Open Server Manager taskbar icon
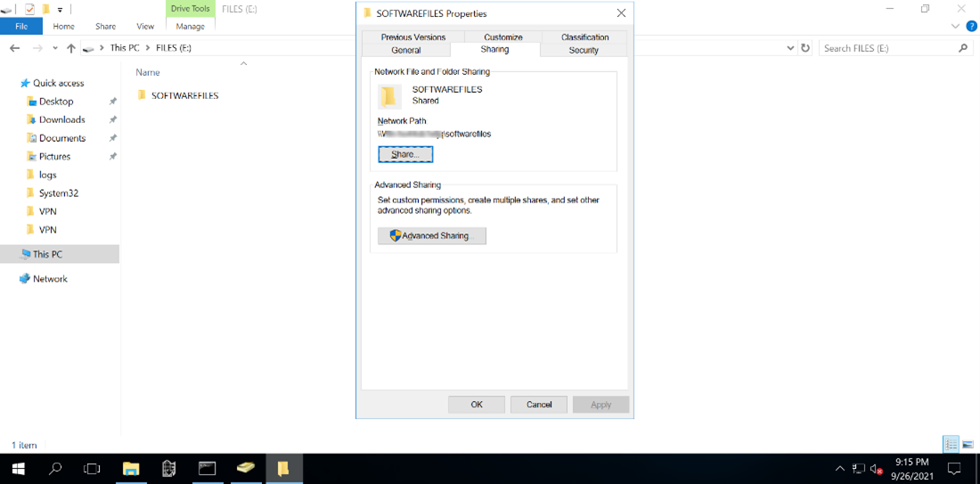Viewport: 980px width, 484px height. click(168, 468)
